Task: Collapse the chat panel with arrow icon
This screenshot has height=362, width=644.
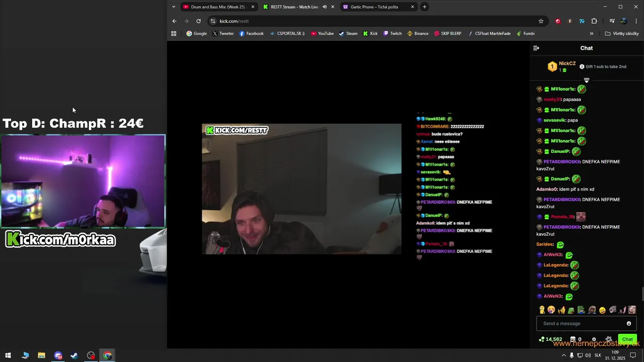Action: (536, 48)
